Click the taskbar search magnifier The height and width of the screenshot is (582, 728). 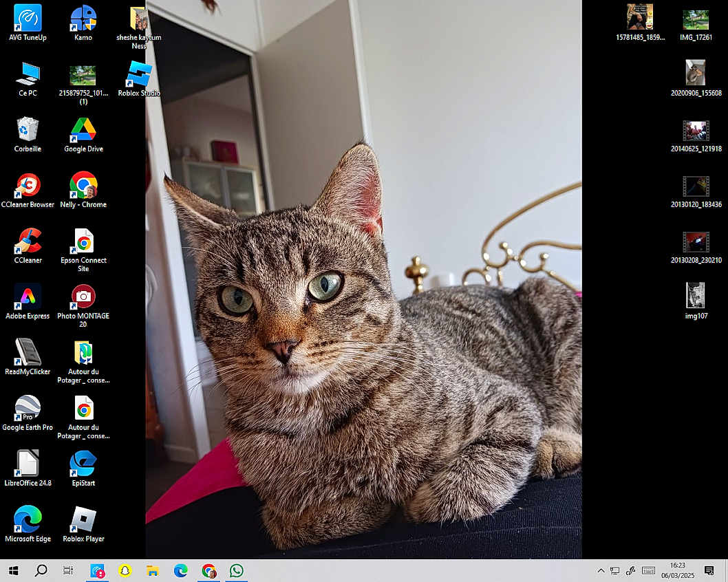[x=41, y=570]
